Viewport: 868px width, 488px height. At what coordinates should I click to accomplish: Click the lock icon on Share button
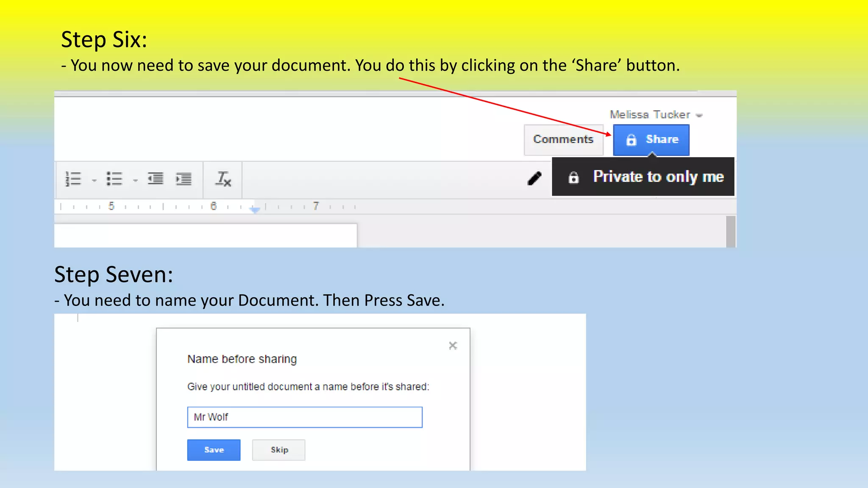tap(631, 140)
